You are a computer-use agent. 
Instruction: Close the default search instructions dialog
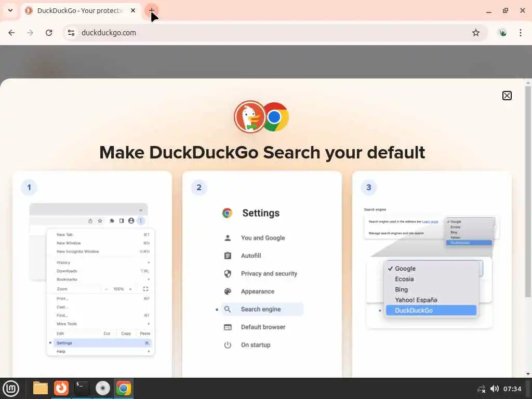[x=507, y=96]
